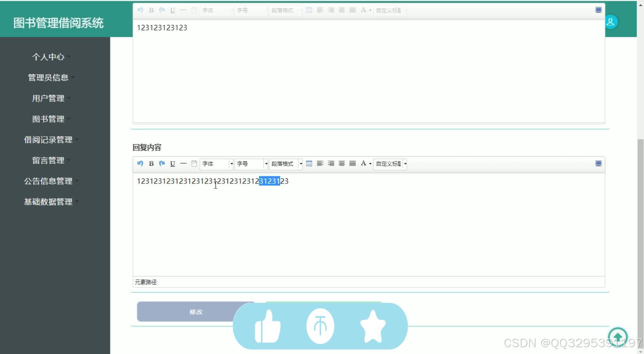Open the 字体 dropdown in the upper editor
The width and height of the screenshot is (644, 354).
216,10
